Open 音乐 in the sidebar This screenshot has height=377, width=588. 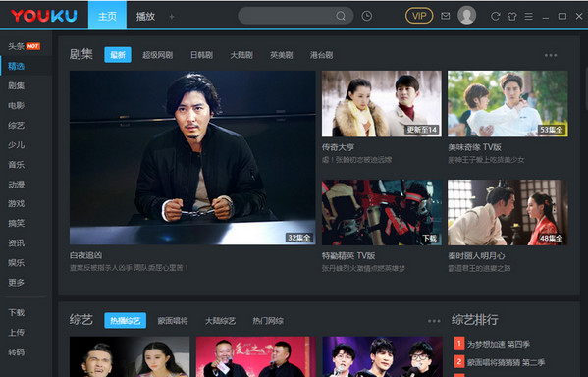tap(16, 164)
